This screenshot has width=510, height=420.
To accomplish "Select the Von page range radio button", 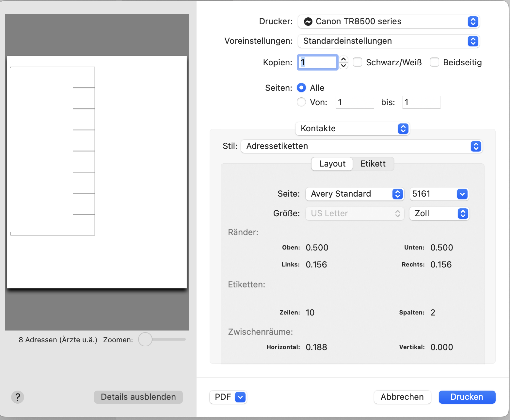I will 301,102.
